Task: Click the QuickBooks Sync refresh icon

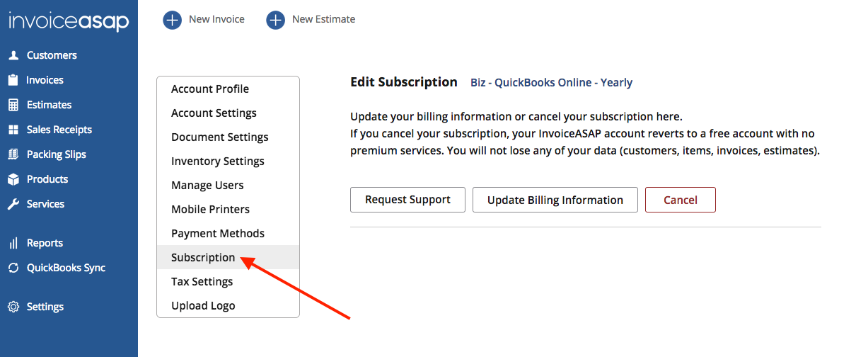Action: 13,268
